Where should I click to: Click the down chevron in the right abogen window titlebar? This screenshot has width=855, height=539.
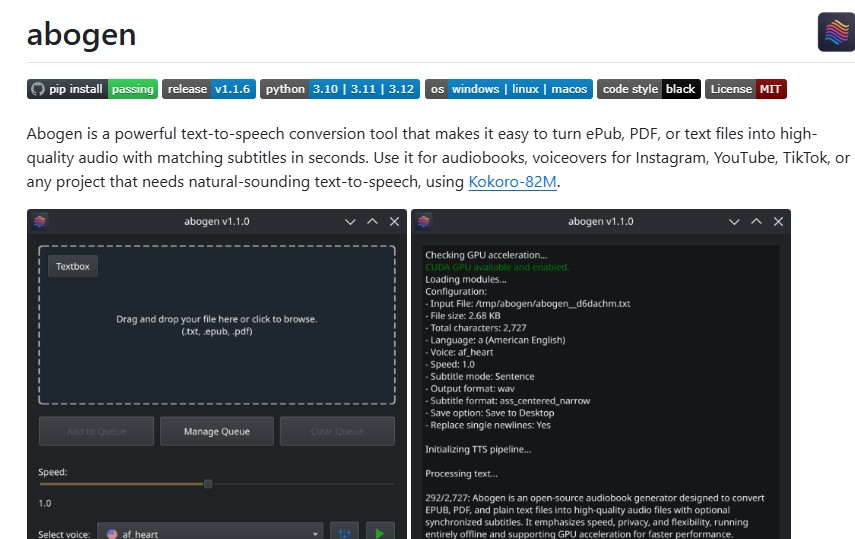pyautogui.click(x=734, y=221)
